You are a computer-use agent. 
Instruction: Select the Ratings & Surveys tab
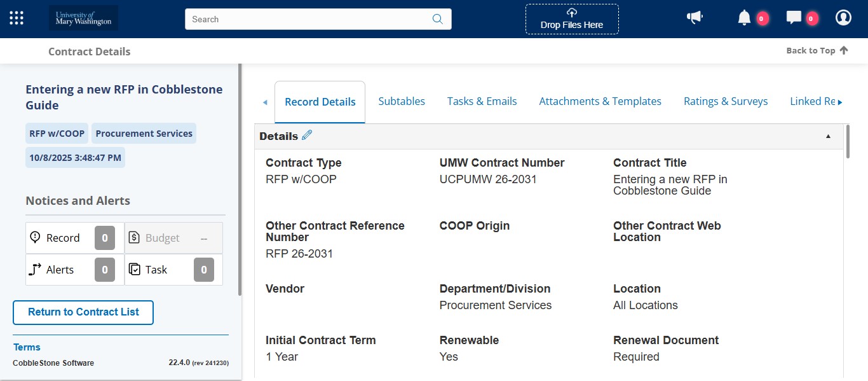tap(726, 100)
